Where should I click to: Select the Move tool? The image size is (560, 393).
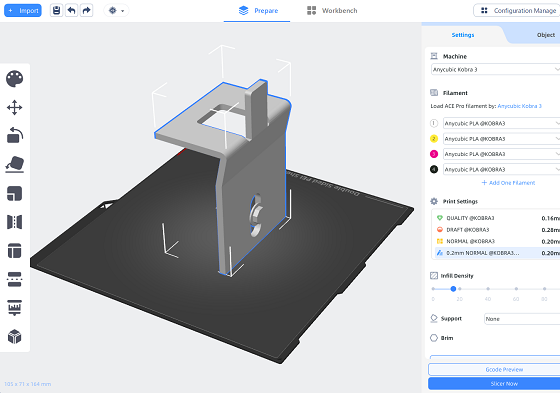tap(15, 107)
